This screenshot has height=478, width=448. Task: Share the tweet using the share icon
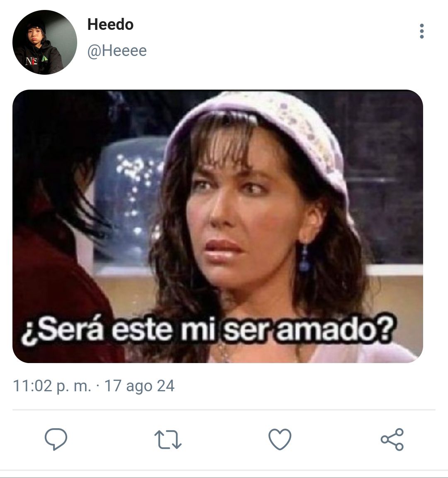(x=392, y=439)
